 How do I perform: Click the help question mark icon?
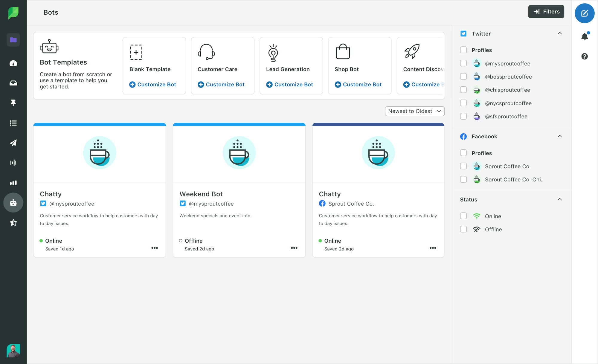584,56
